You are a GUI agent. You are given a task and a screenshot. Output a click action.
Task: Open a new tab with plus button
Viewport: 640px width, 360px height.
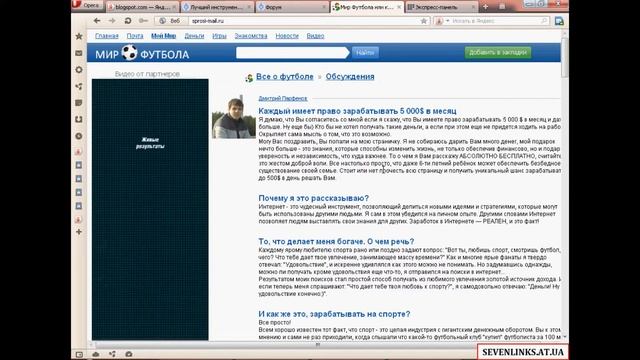click(485, 7)
